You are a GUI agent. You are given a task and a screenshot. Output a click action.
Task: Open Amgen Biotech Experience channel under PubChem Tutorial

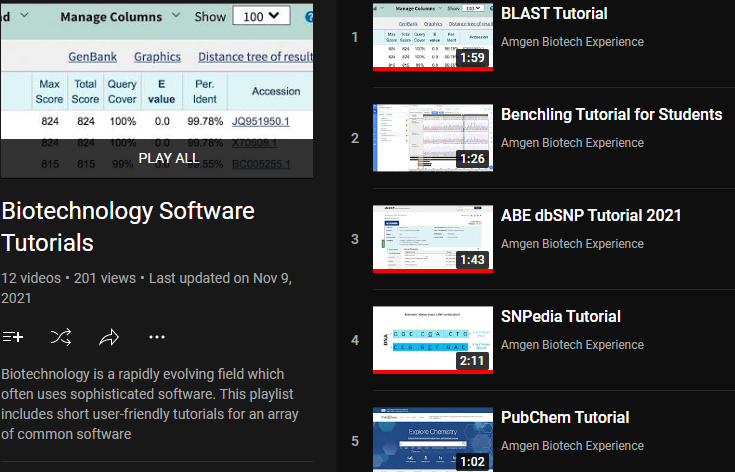pyautogui.click(x=572, y=446)
